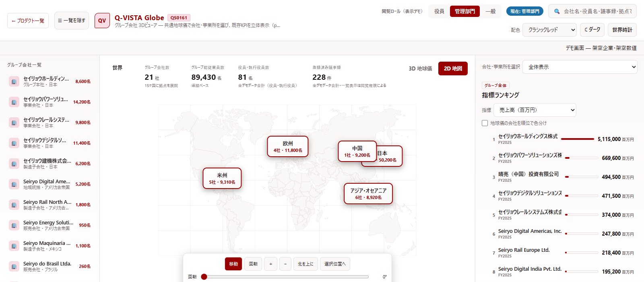This screenshot has width=644, height=282.
Task: Select the 一般 role tab
Action: click(491, 11)
